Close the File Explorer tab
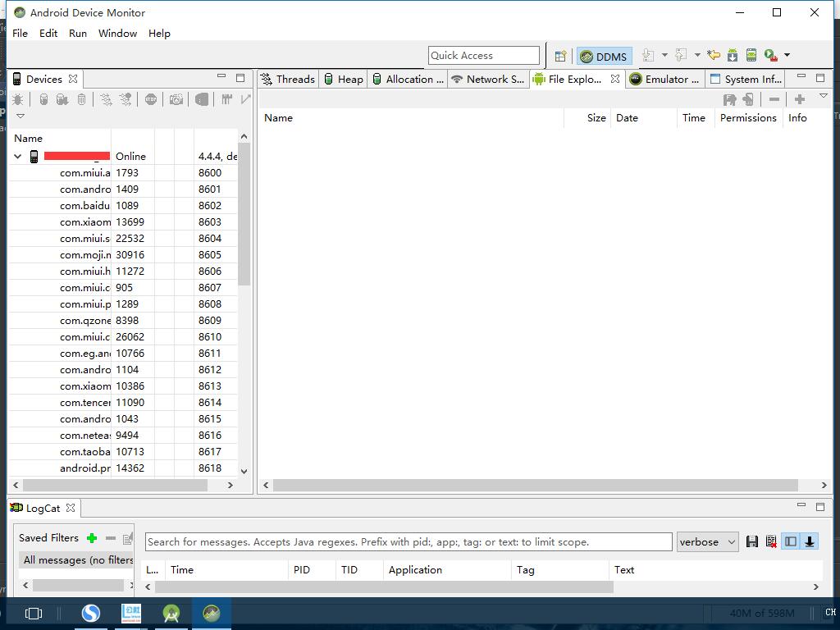 point(615,79)
